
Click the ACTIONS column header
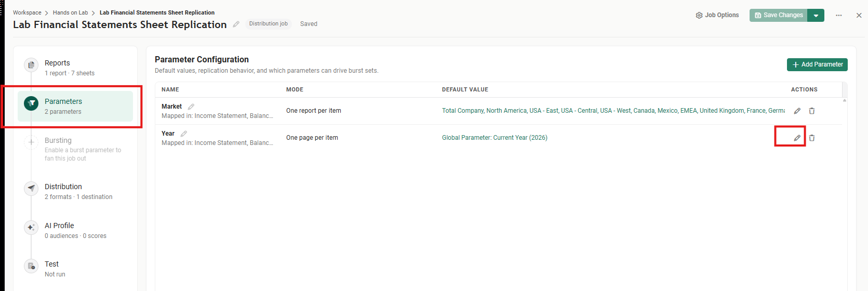(804, 89)
